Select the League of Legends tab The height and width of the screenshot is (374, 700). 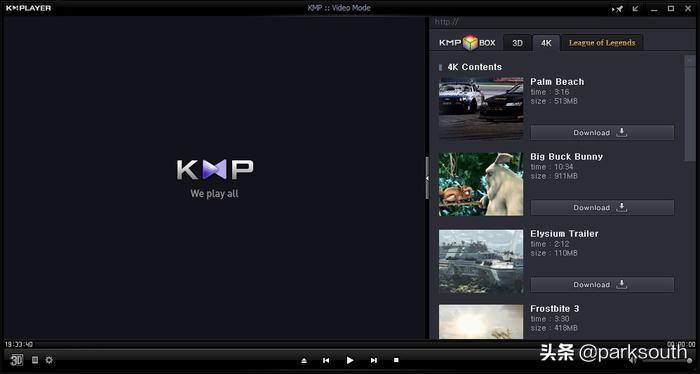point(602,43)
